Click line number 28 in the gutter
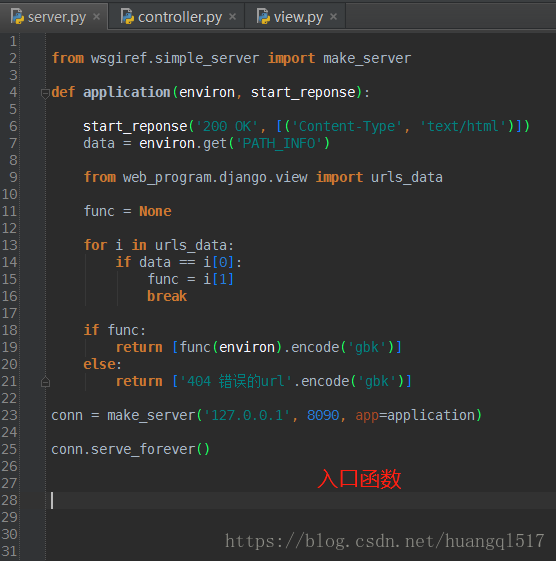556x561 pixels. [x=9, y=500]
